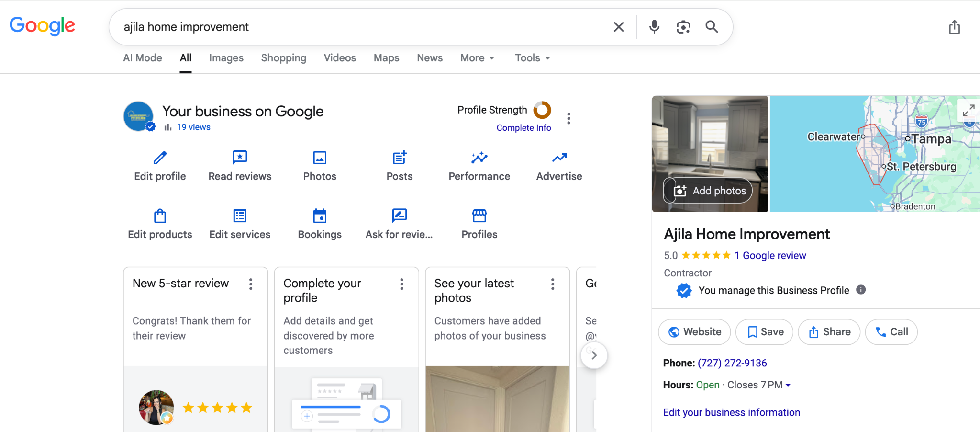Click the Website button
980x432 pixels.
coord(694,332)
